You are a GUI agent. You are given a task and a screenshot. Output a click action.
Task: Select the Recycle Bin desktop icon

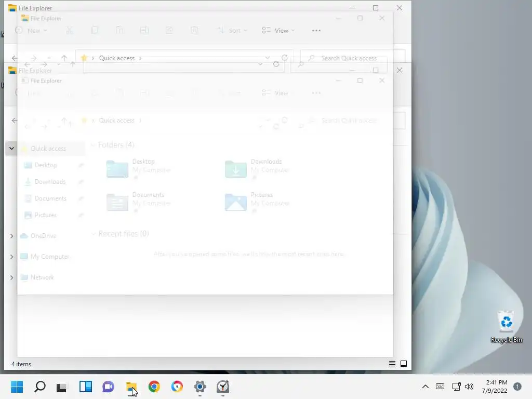pyautogui.click(x=506, y=327)
